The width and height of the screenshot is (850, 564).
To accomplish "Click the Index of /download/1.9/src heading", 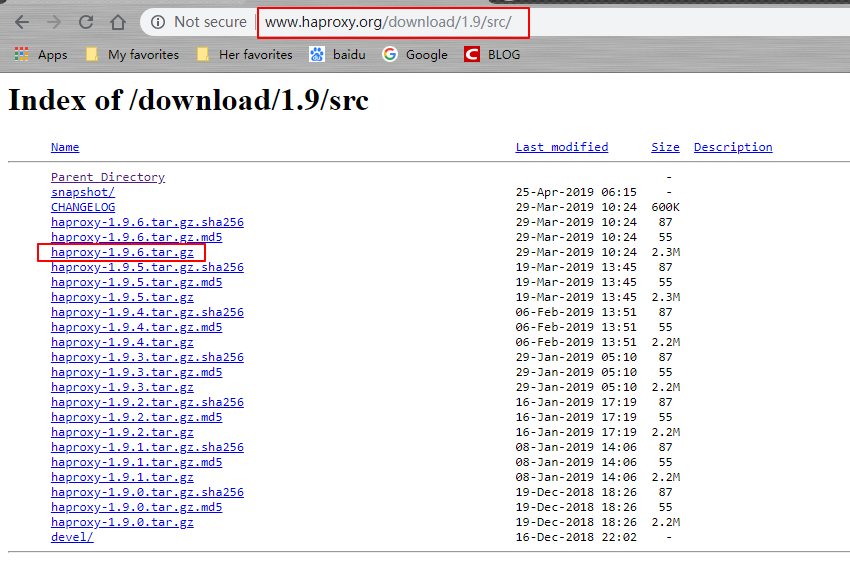I will point(189,100).
